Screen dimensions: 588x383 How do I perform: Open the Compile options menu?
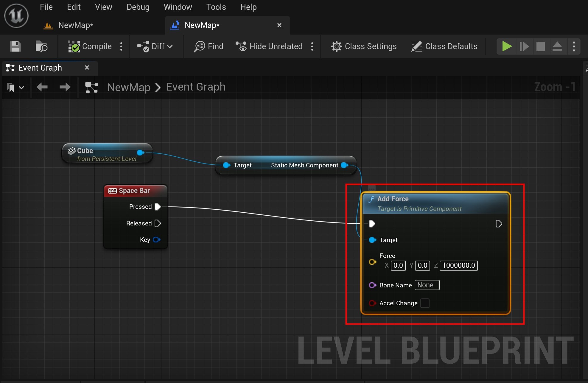click(121, 46)
